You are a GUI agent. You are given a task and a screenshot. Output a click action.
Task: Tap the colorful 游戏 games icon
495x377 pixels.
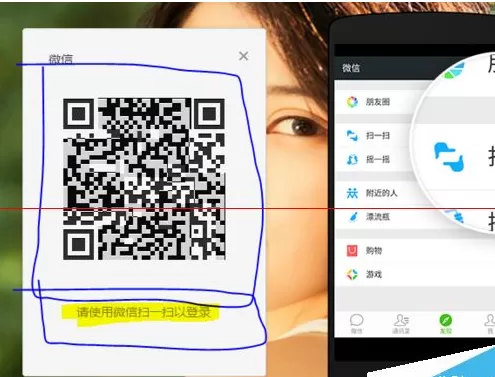click(x=352, y=274)
